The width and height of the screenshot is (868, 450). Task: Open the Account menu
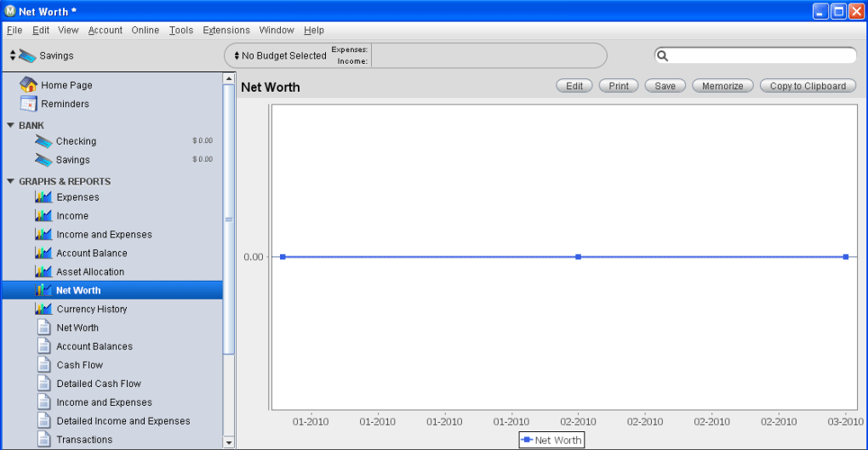click(x=106, y=30)
